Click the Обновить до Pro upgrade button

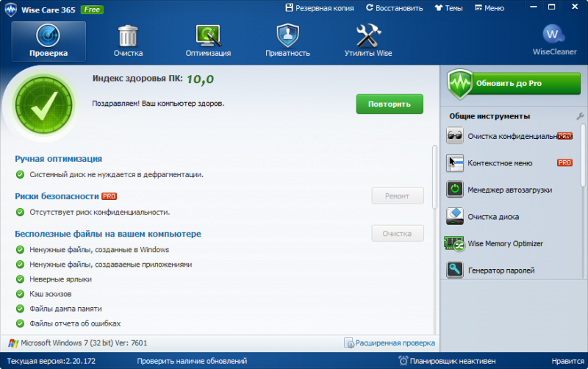click(514, 83)
